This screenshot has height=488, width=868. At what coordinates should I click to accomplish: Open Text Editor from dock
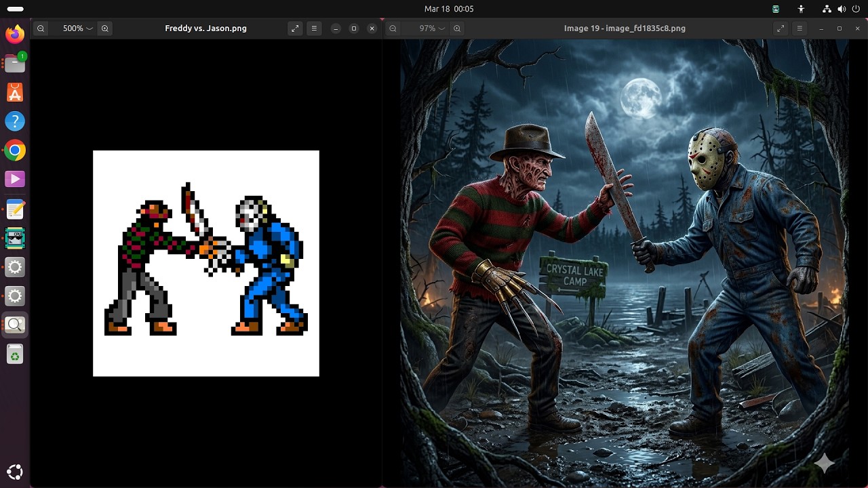(15, 209)
